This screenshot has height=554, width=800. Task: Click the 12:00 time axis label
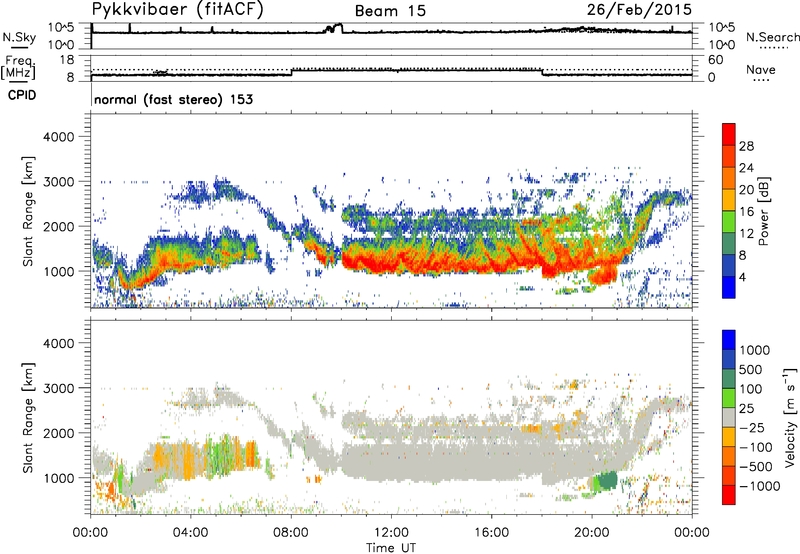391,533
